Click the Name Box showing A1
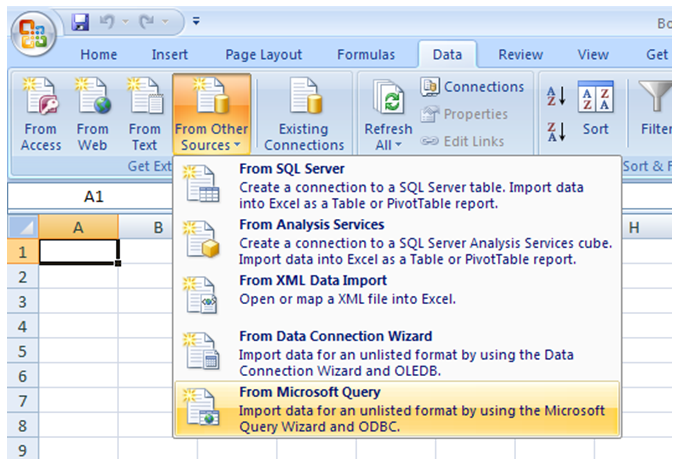Viewport: 680px width, 475px height. 90,197
